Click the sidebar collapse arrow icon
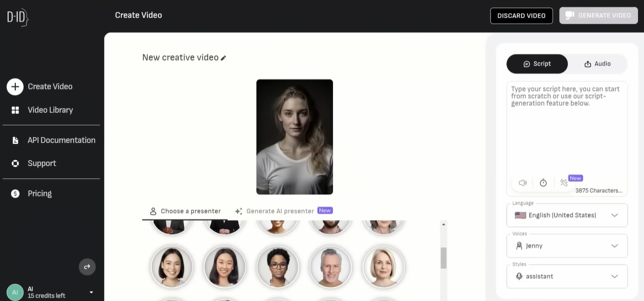644x301 pixels. tap(87, 267)
